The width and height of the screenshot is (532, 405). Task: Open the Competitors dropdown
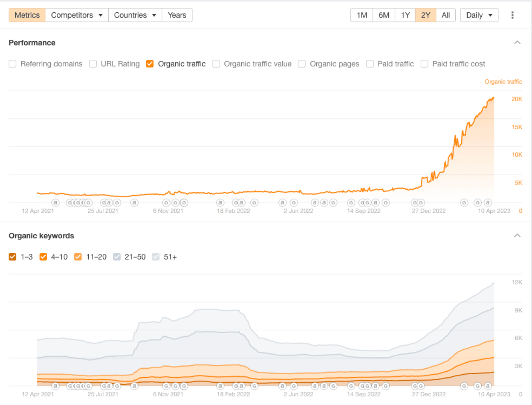[77, 15]
